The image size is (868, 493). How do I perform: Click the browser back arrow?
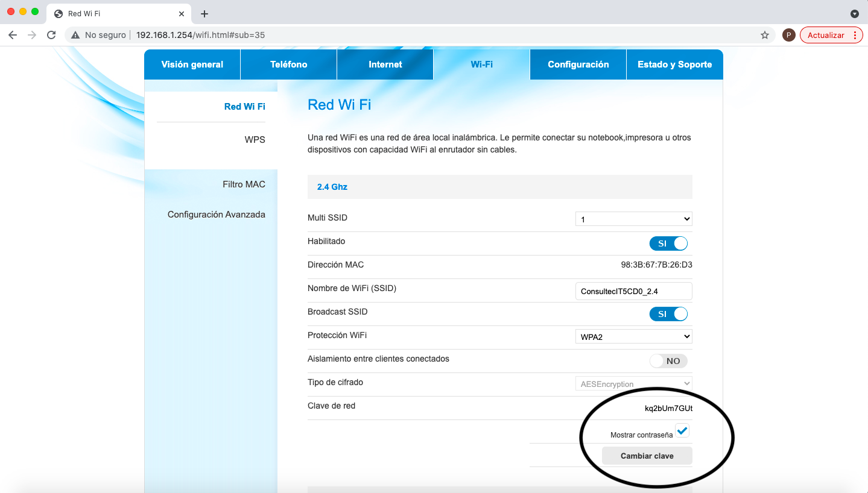point(13,35)
